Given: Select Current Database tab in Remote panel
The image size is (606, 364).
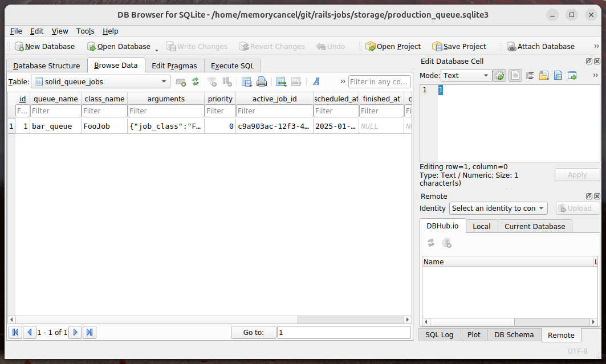Looking at the screenshot, I should coord(535,227).
